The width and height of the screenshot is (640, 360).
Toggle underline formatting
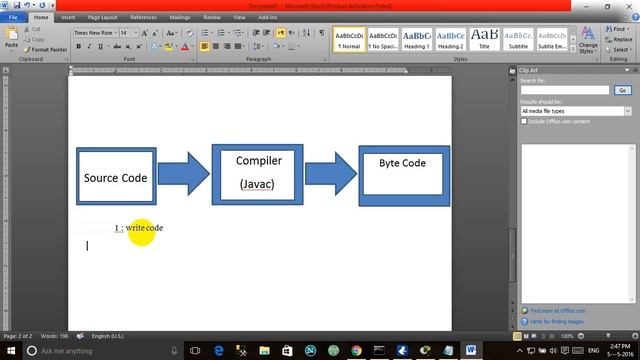coord(100,47)
